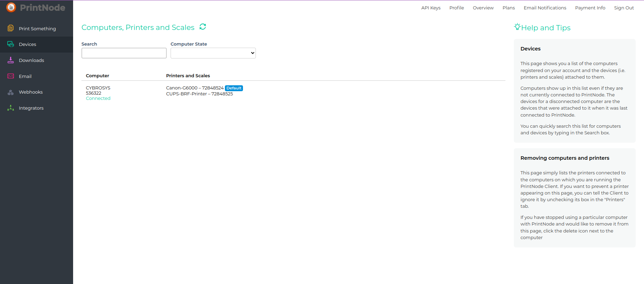Open the Computer State dropdown
Viewport: 644px width, 284px height.
pos(213,53)
